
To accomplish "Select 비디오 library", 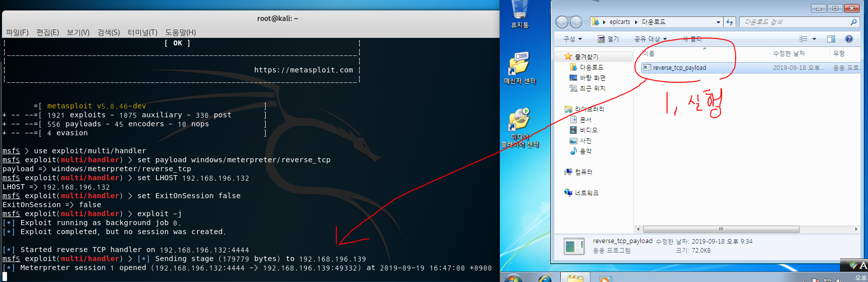I will coord(588,130).
